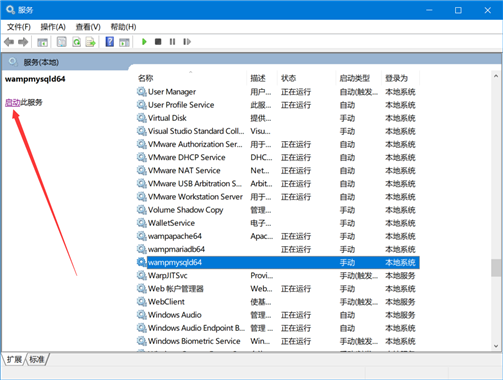Viewport: 503px width, 380px height.
Task: Toggle the action pane icon
Action: coord(124,42)
